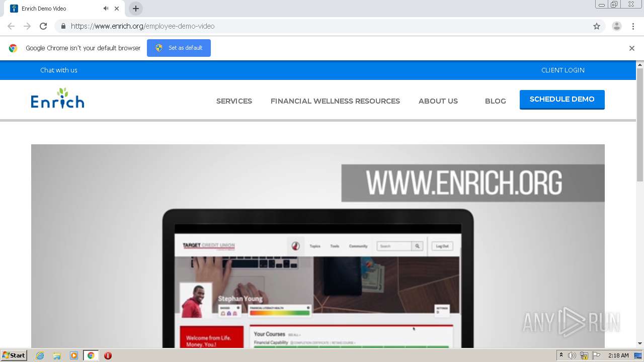Open the Action Center flag icon

coord(596,355)
